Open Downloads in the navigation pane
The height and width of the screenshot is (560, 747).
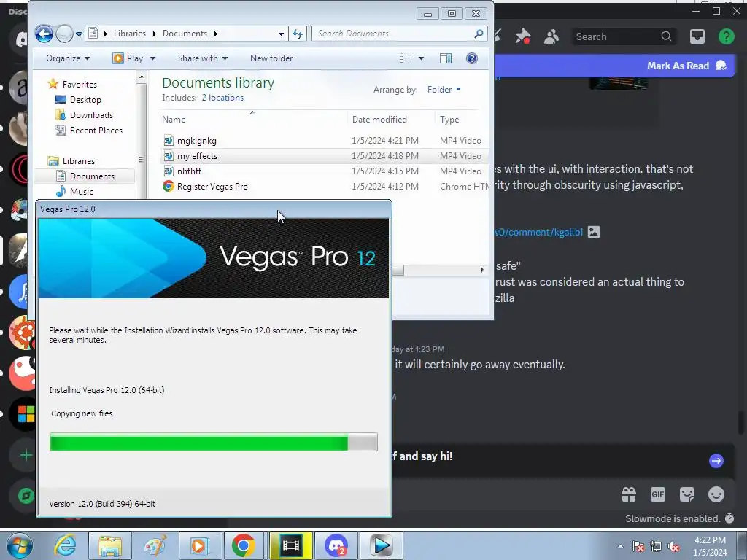[91, 114]
